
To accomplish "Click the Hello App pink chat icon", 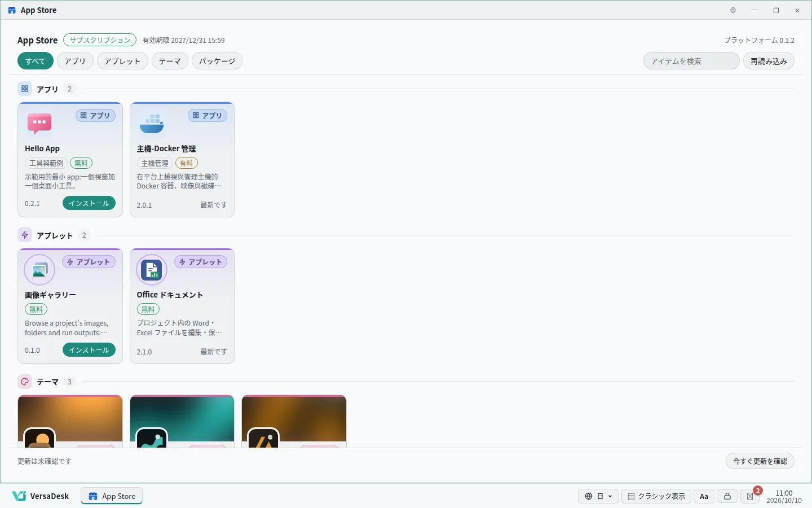I will coord(39,123).
